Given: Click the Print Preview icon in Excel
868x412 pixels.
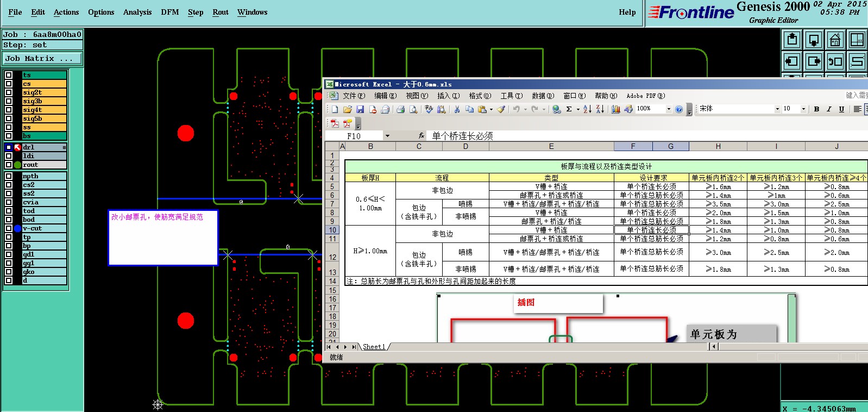Looking at the screenshot, I should [x=413, y=109].
